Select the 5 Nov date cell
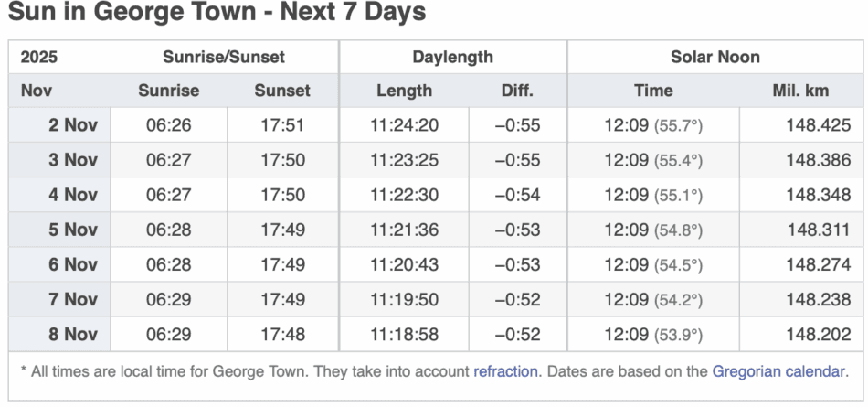Viewport: 868px width, 407px height. pos(73,230)
